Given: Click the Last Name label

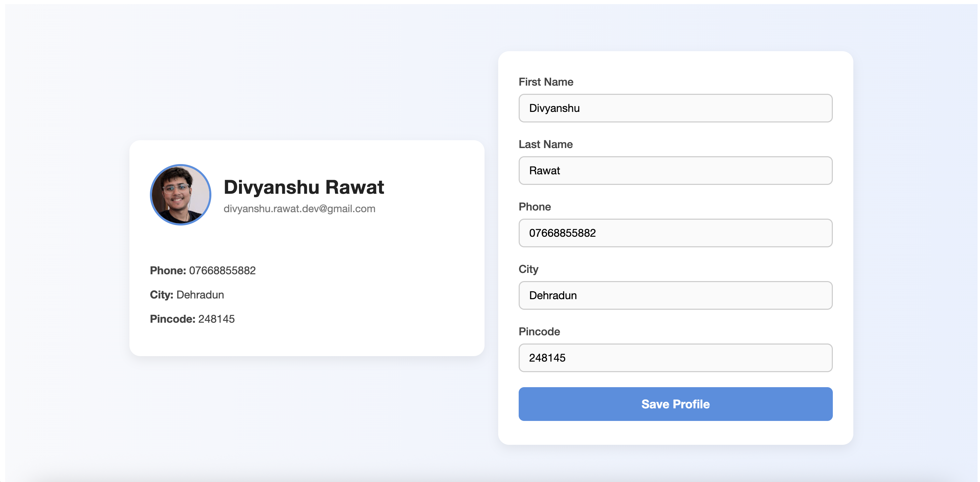Looking at the screenshot, I should (x=545, y=144).
